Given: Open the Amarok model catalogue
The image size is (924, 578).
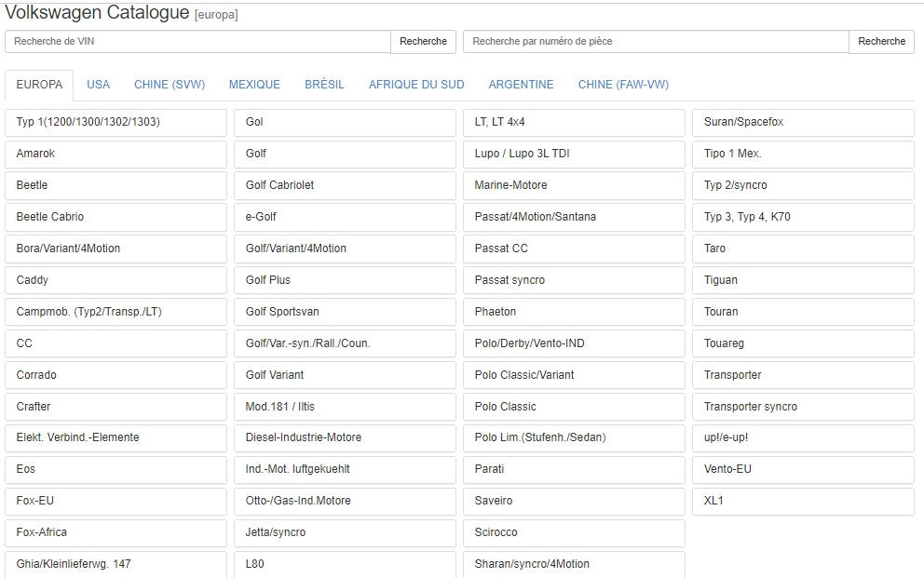Looking at the screenshot, I should (x=115, y=154).
